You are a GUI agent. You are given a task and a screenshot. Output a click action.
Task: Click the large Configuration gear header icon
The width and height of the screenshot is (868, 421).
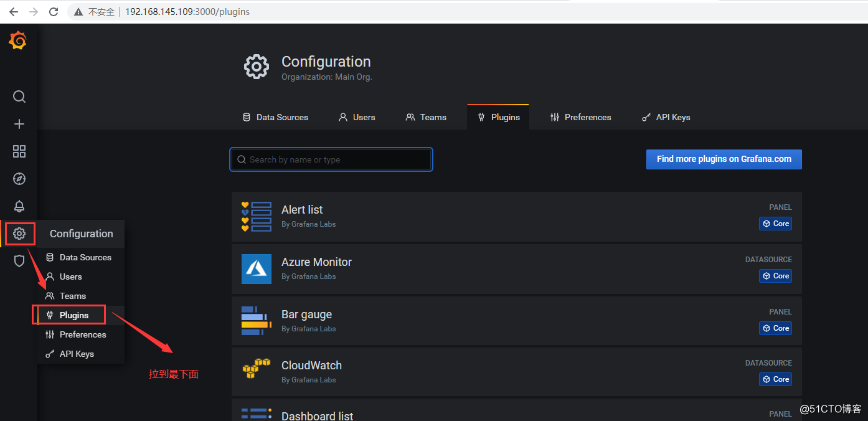pos(257,67)
